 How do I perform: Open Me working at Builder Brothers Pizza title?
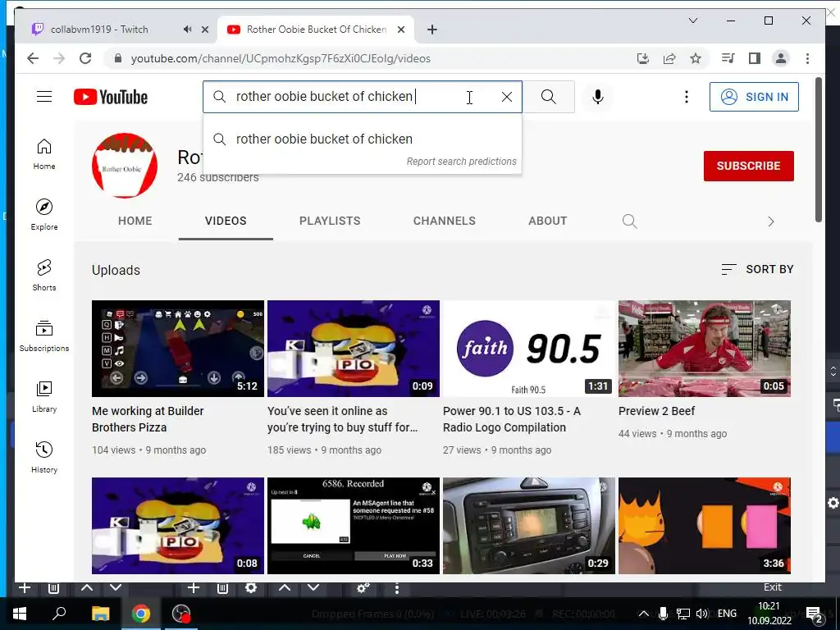click(148, 419)
